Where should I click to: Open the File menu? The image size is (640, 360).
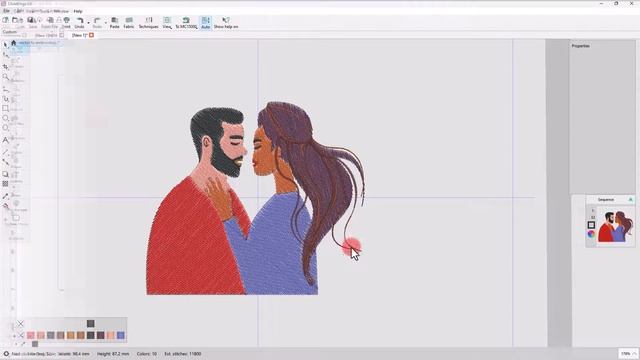point(6,11)
